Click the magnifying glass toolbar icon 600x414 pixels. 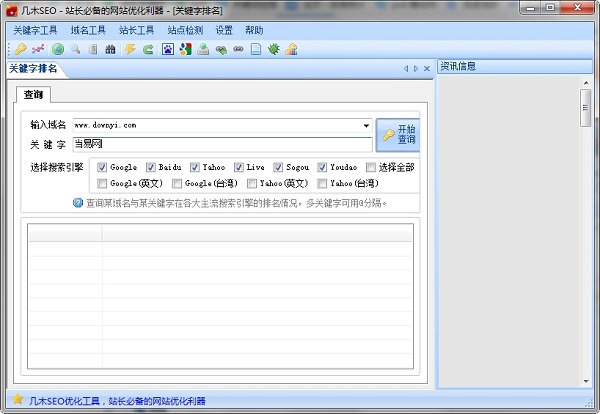point(75,48)
